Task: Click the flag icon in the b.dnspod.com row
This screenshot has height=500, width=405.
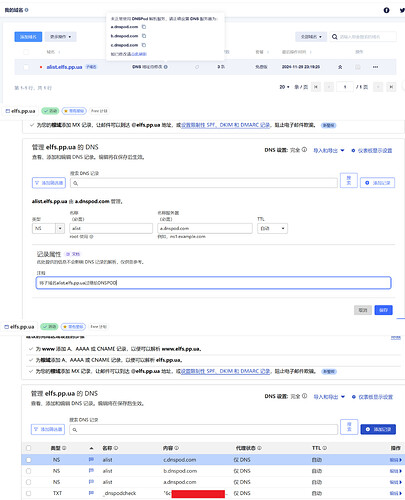Action: (91, 471)
